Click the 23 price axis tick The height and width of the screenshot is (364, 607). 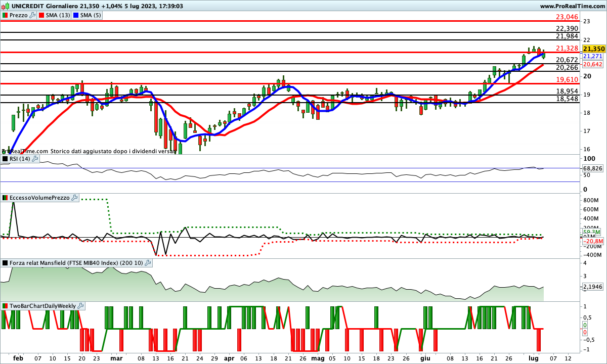click(587, 21)
